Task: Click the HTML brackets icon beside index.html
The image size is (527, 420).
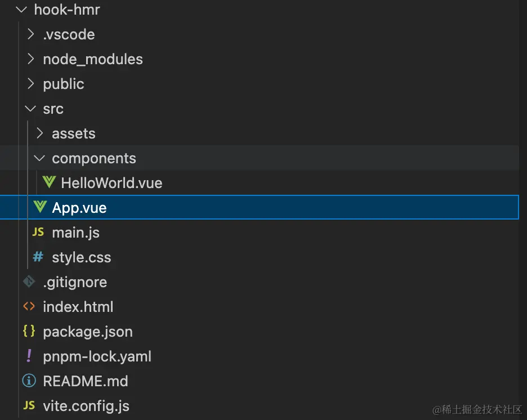Action: [29, 306]
